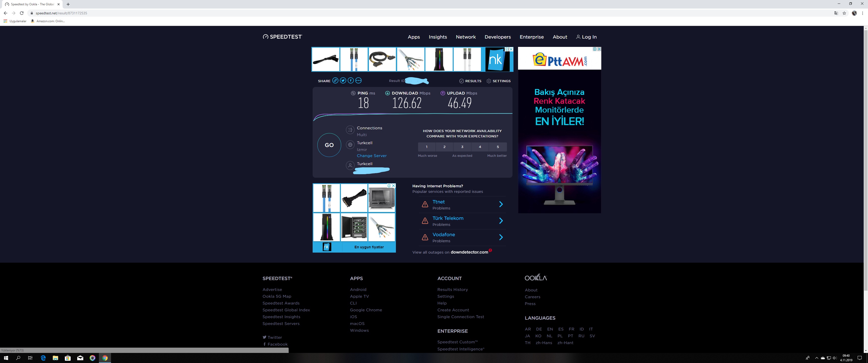
Task: Share result on Facebook icon
Action: point(351,80)
